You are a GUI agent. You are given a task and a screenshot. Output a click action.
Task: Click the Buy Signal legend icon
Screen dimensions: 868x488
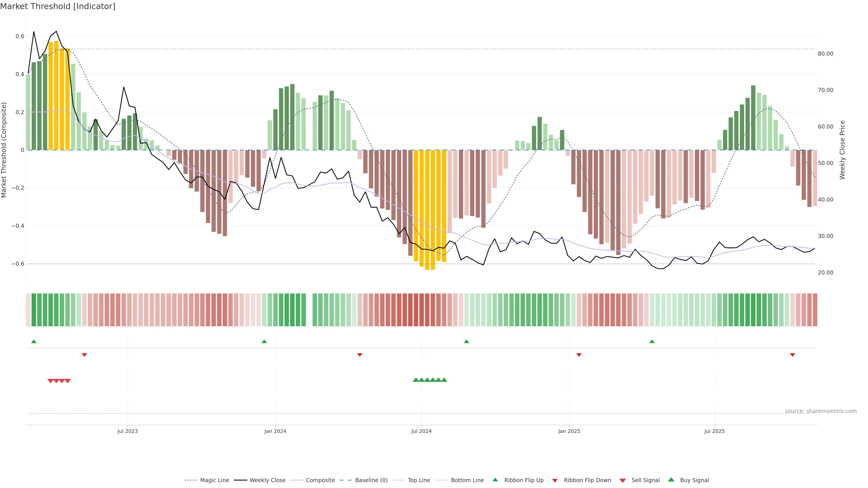point(671,480)
